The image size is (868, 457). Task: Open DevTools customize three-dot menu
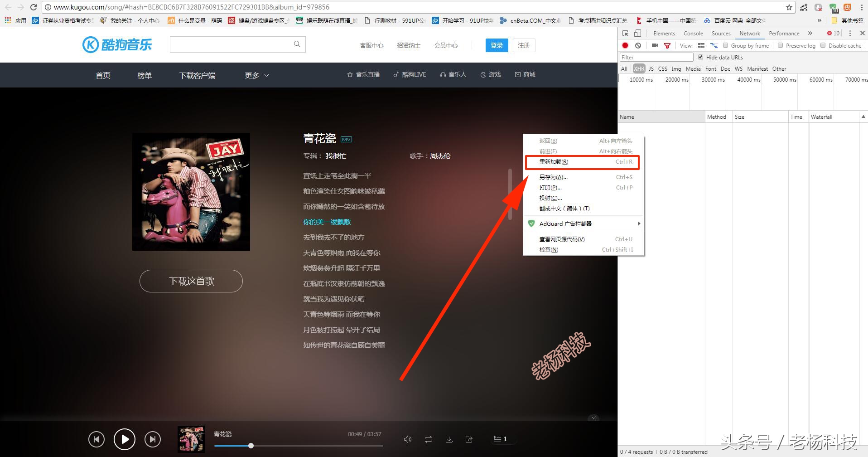[850, 33]
